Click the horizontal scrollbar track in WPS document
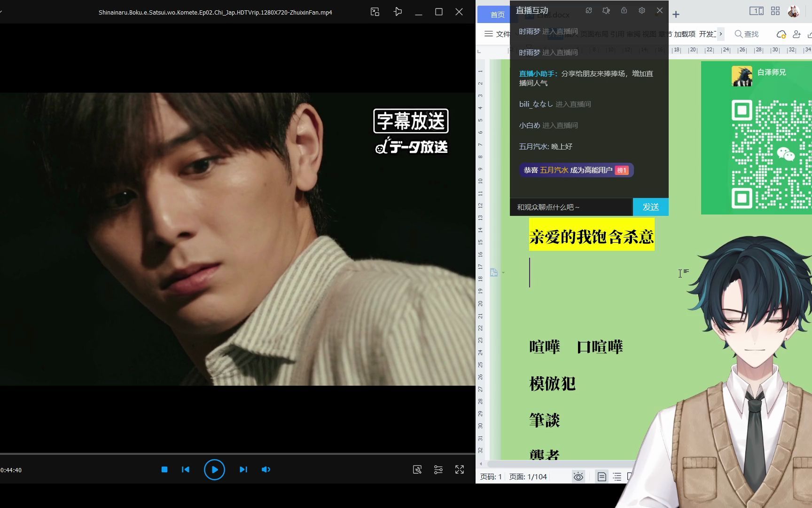Screen dimensions: 812x508 559,464
